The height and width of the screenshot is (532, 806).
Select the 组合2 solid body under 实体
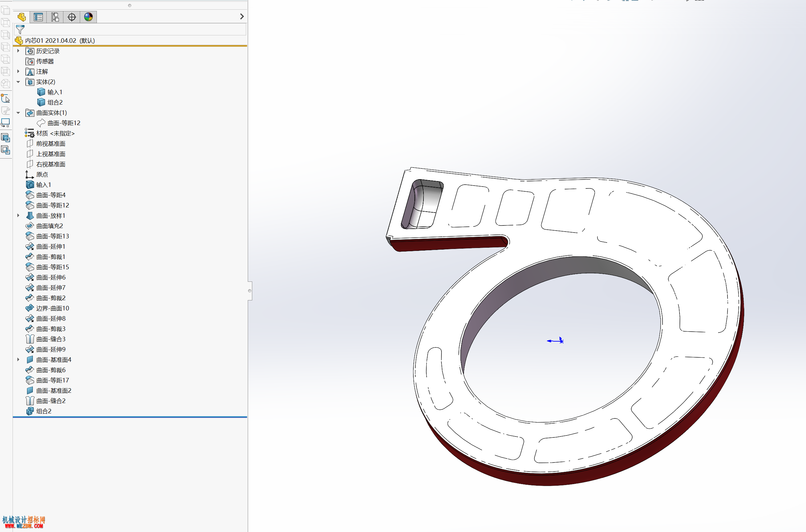tap(50, 103)
